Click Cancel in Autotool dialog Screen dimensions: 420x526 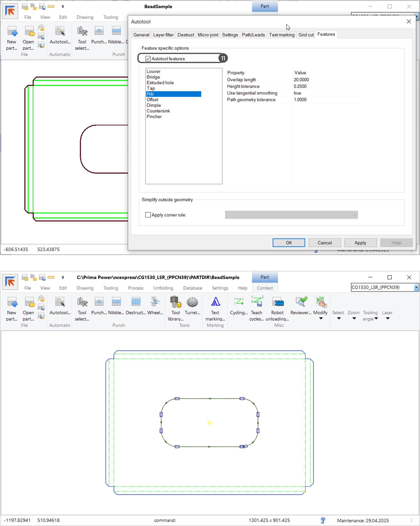click(324, 242)
